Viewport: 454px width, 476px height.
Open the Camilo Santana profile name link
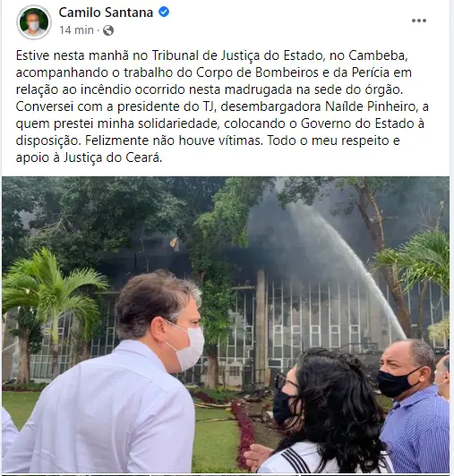pyautogui.click(x=106, y=13)
